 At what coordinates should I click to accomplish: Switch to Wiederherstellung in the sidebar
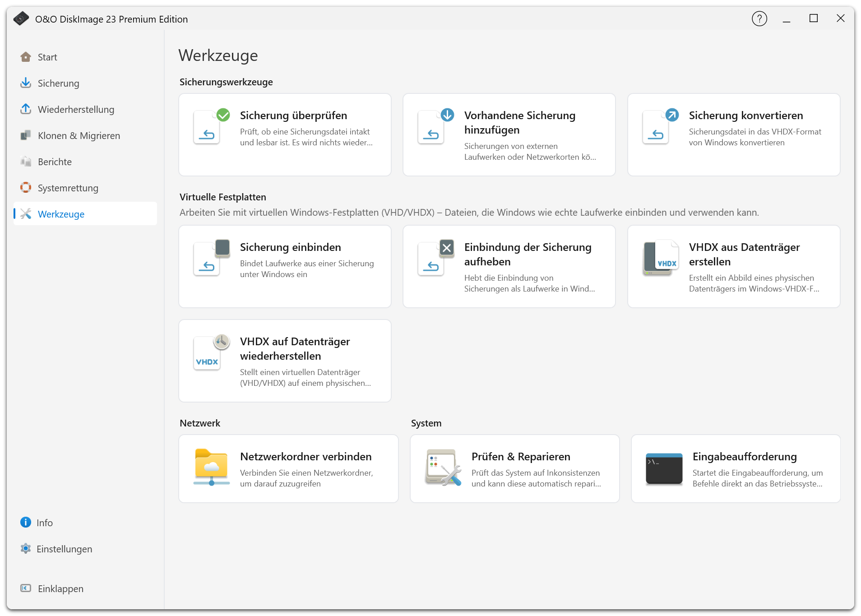point(85,109)
